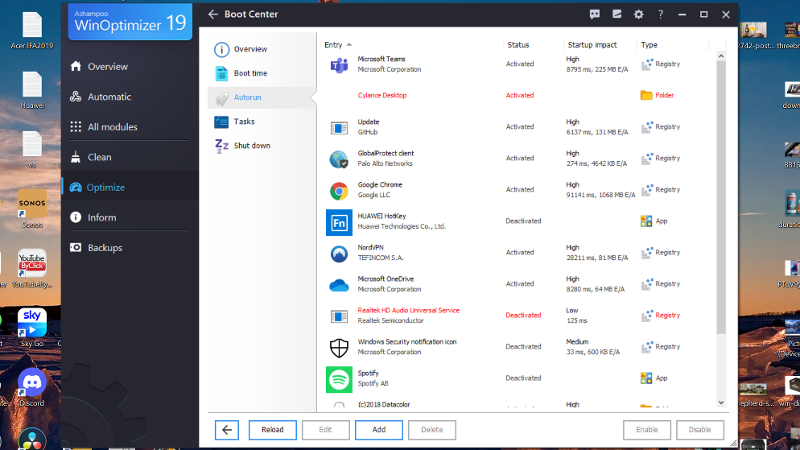Click NordVPN Activated status text
Screen dimensions: 800x450
520,252
